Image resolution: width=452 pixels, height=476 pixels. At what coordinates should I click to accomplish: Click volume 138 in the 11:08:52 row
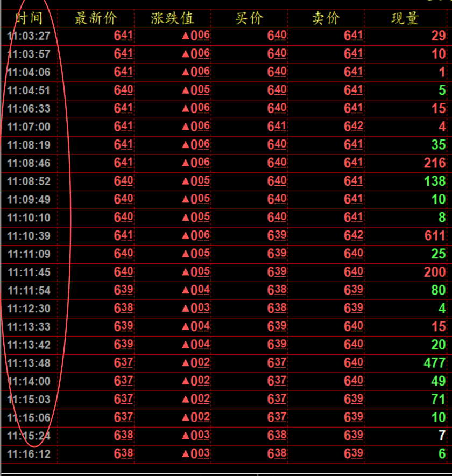point(435,181)
